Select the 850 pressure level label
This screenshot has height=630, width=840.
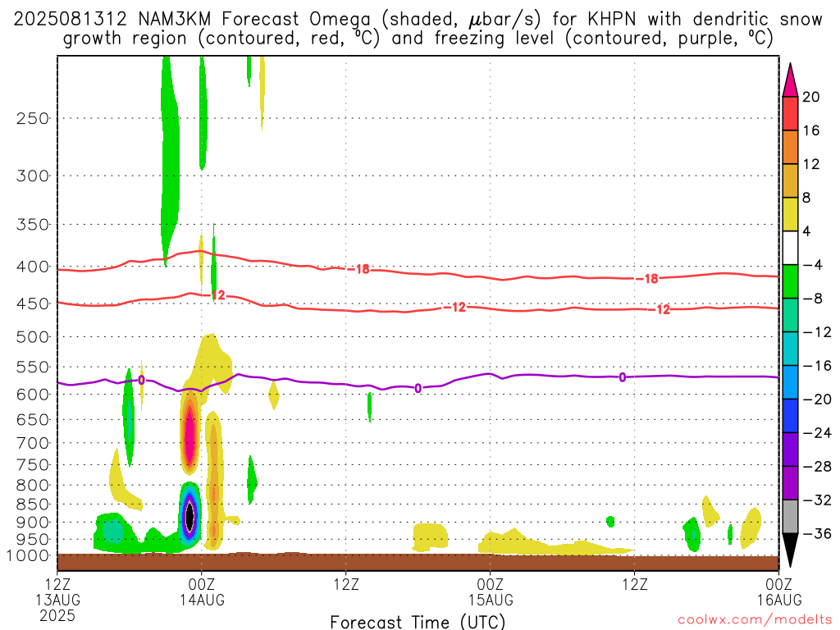33,504
